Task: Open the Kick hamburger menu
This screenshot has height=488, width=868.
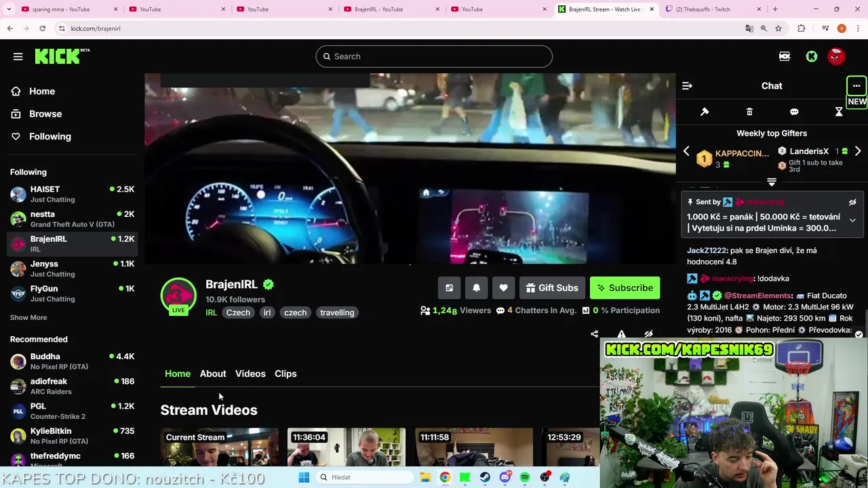Action: pyautogui.click(x=18, y=56)
